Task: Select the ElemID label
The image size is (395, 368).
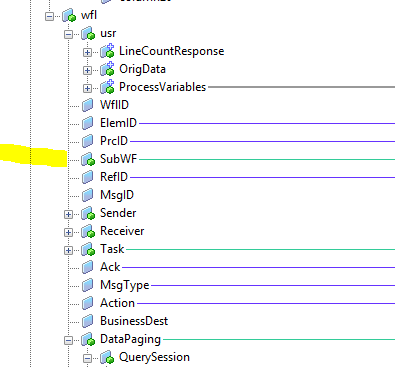Action: (x=118, y=123)
